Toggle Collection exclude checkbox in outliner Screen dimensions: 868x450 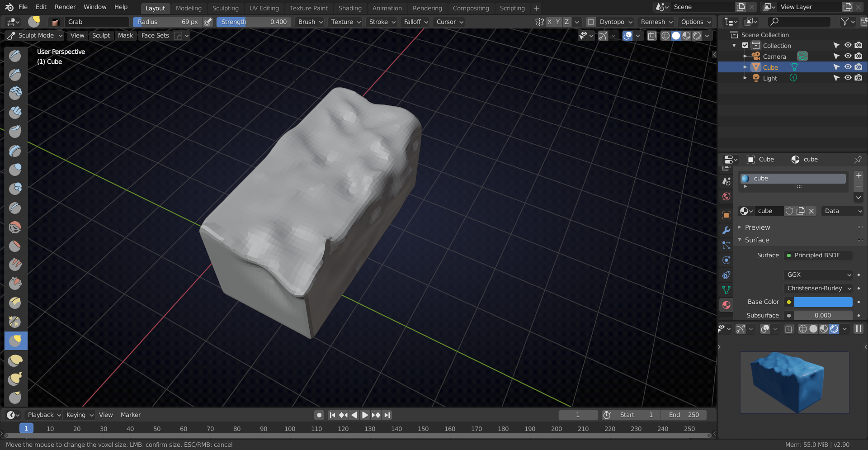[745, 45]
